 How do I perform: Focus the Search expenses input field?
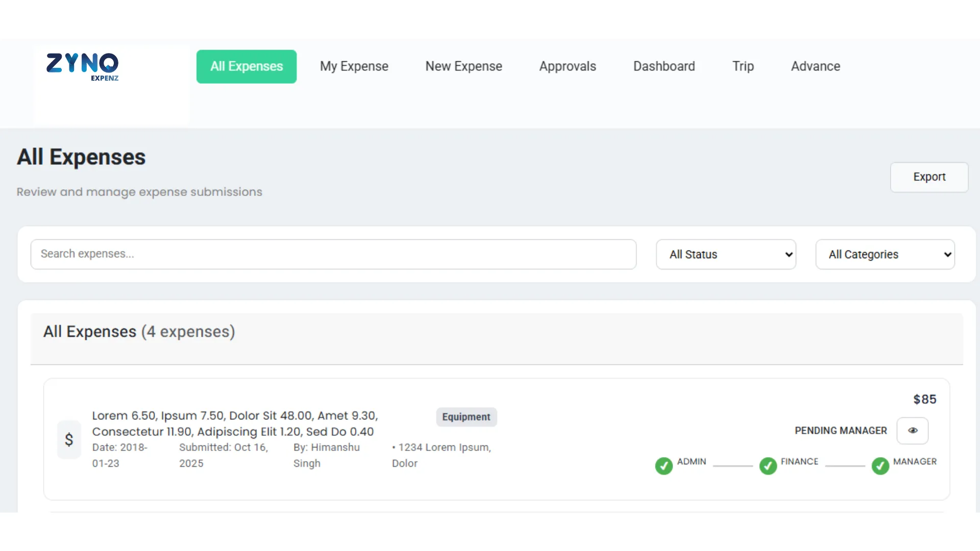tap(333, 254)
